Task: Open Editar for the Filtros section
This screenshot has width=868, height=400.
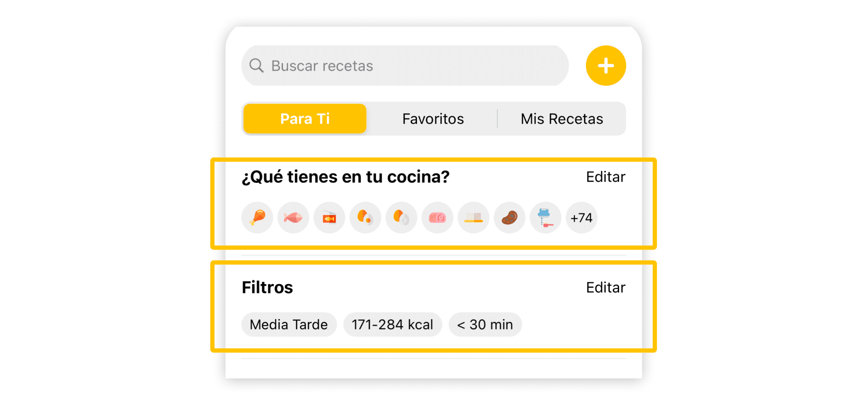Action: tap(606, 287)
